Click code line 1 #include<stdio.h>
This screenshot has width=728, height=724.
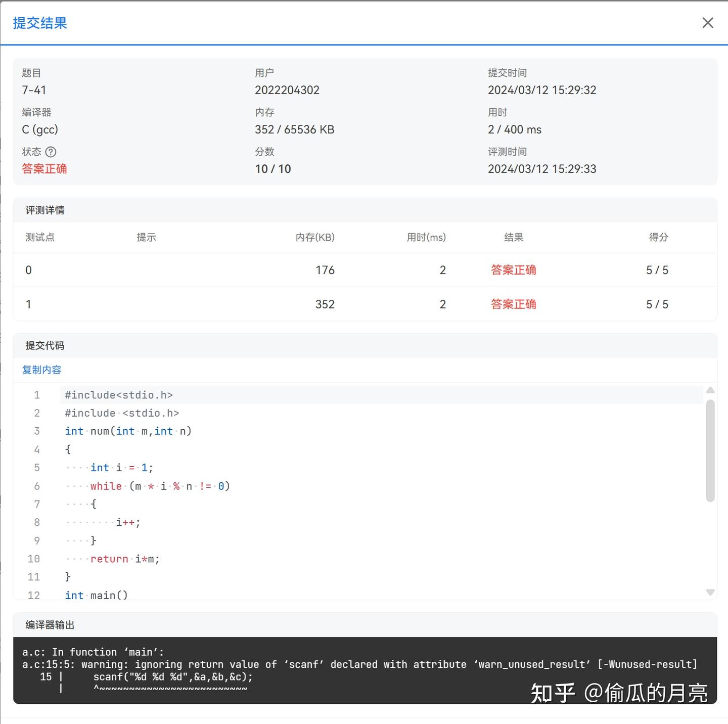coord(119,395)
